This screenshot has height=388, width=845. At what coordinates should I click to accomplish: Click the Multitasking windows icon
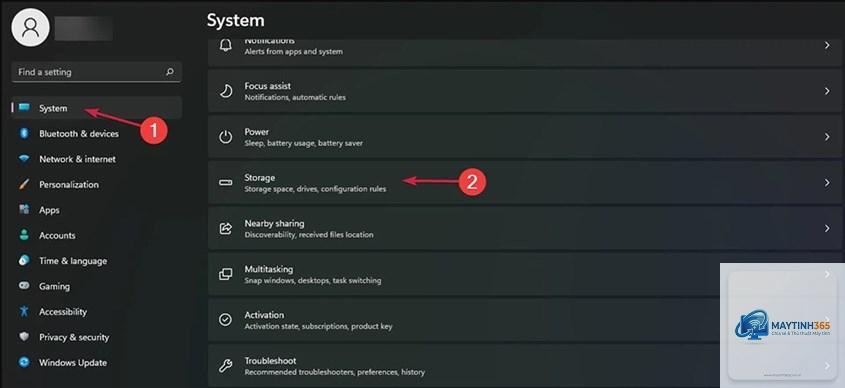click(x=225, y=274)
